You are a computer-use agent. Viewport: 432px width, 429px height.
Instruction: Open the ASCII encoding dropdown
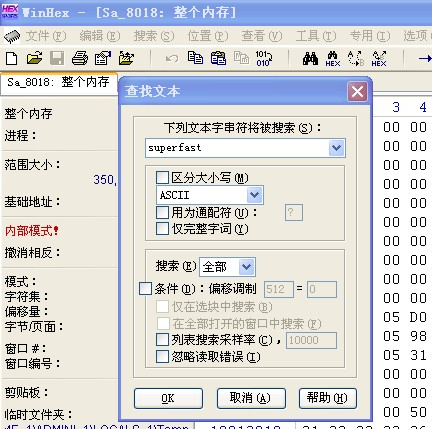coord(255,195)
